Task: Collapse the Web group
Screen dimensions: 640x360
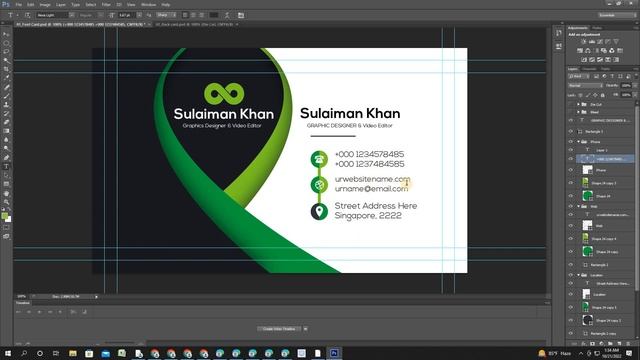Action: click(578, 206)
